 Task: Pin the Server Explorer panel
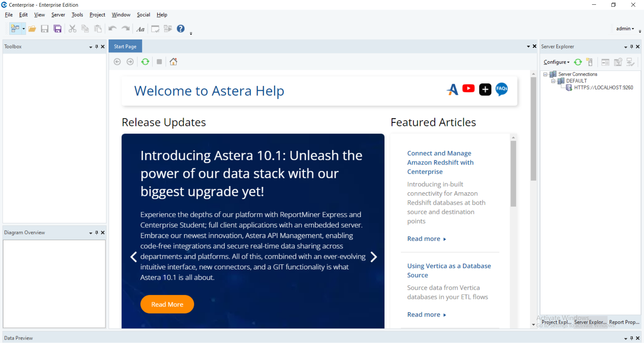click(632, 47)
